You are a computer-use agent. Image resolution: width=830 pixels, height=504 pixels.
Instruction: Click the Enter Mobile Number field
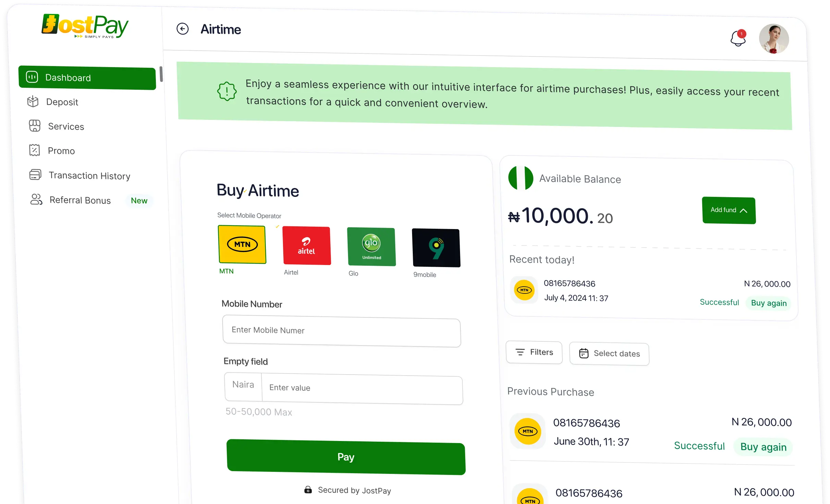342,331
